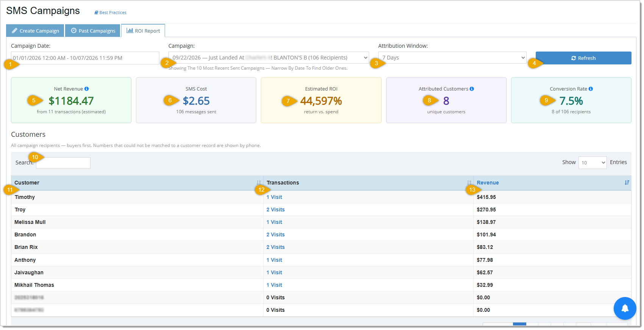
Task: Open the Attribution Window dropdown
Action: pos(452,58)
